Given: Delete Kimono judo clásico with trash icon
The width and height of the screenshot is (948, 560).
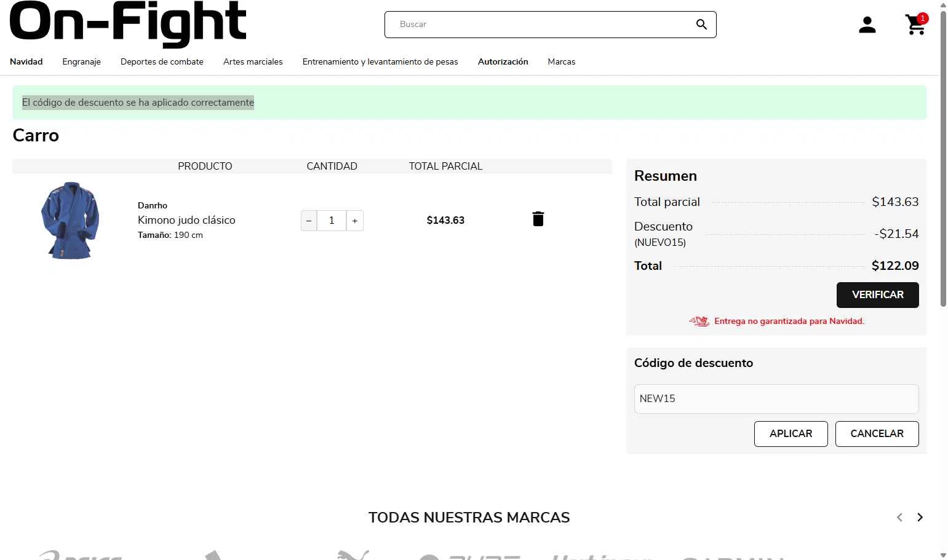Looking at the screenshot, I should 538,219.
